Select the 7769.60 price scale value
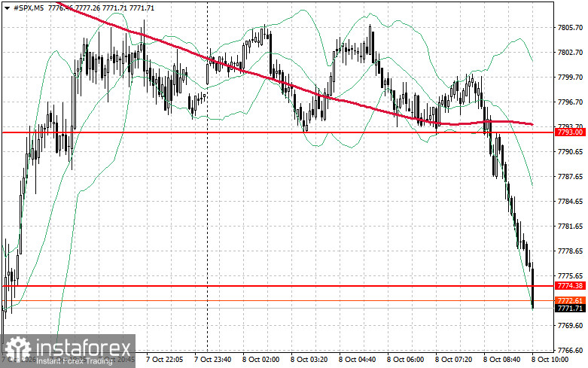 570,326
